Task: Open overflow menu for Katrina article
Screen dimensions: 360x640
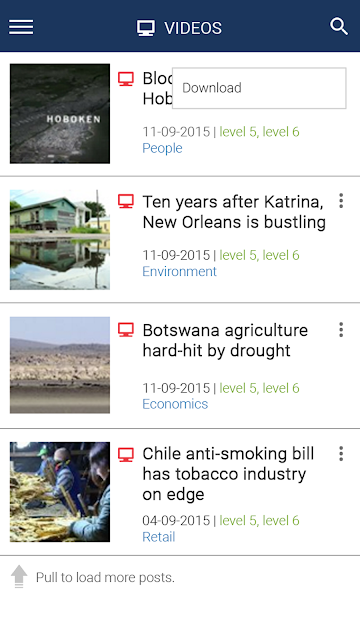Action: tap(341, 201)
